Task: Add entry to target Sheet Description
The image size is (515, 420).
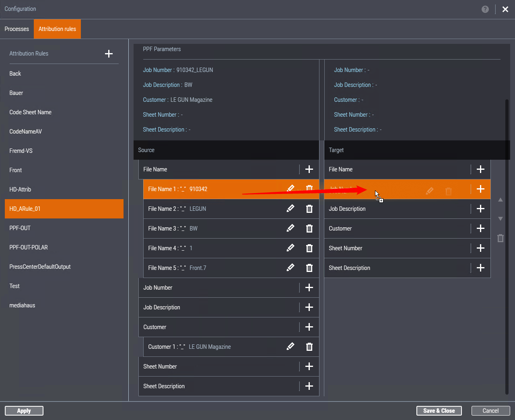Action: [480, 268]
